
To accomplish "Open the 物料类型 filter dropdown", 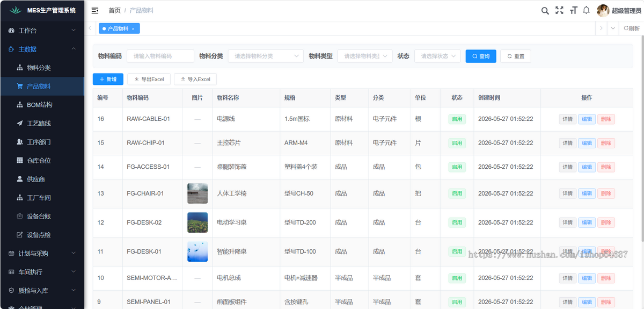I will [364, 56].
